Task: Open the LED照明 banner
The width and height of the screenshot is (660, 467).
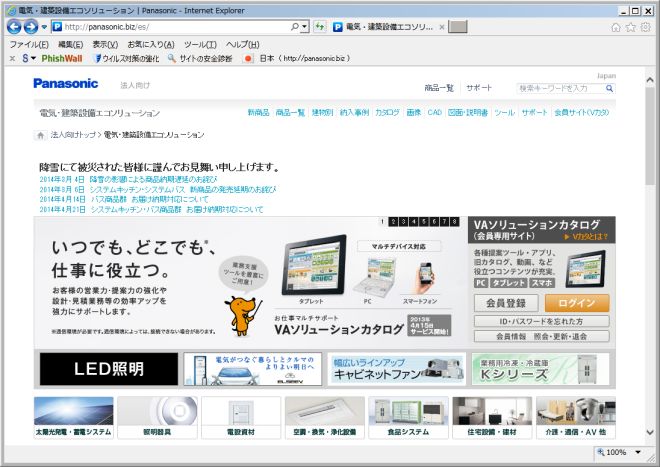Action: pyautogui.click(x=109, y=369)
